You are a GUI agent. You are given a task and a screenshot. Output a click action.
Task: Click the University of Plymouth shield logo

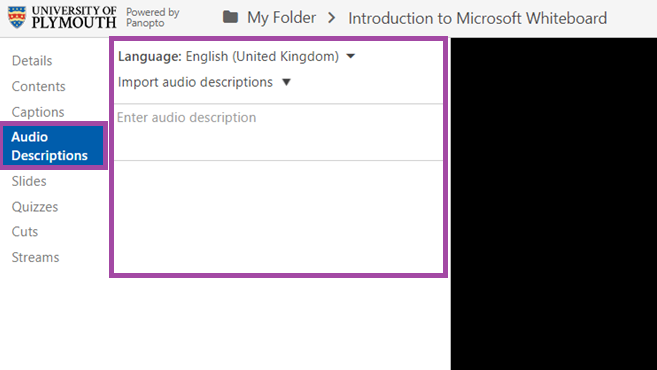17,17
